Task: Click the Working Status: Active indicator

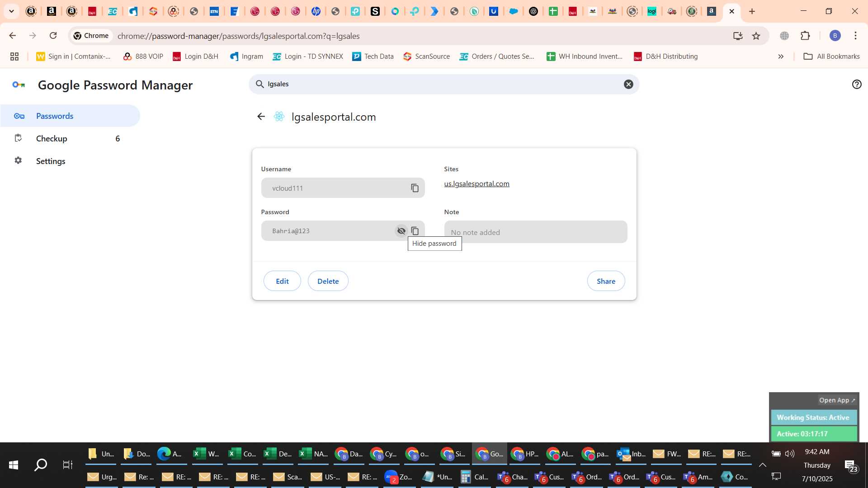Action: (813, 418)
